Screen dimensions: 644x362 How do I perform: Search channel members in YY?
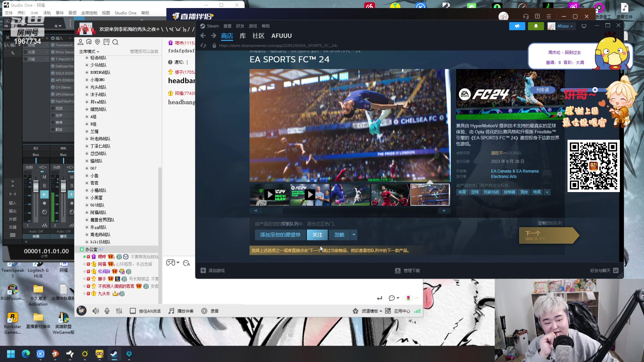(x=115, y=42)
